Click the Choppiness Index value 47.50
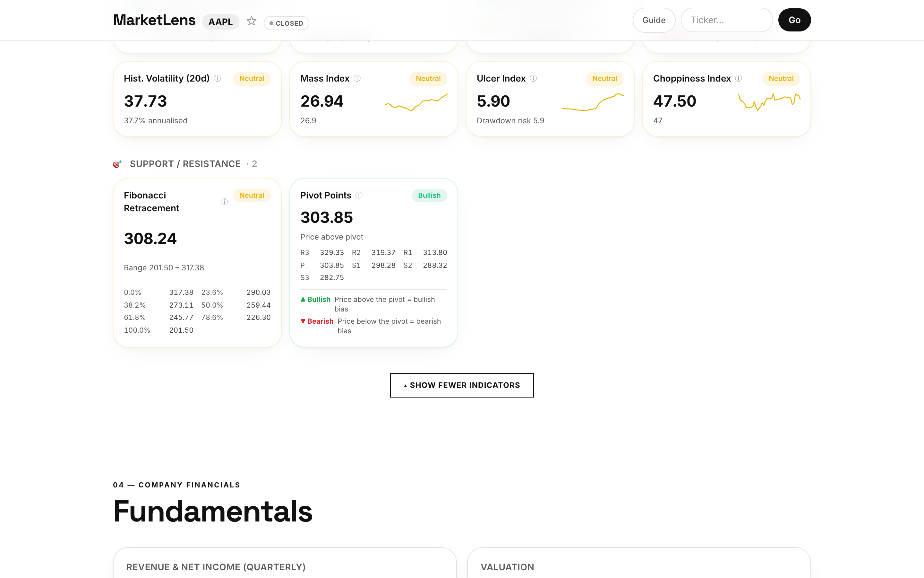The image size is (924, 578). point(675,101)
